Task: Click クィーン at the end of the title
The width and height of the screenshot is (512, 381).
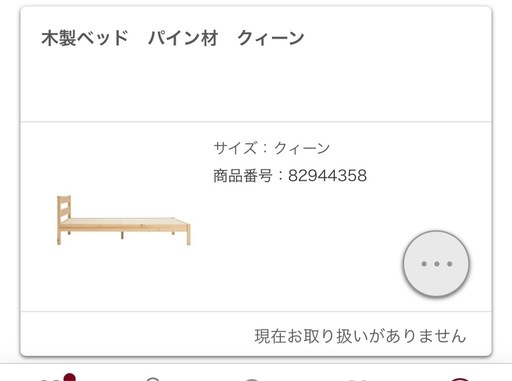Action: click(x=271, y=38)
